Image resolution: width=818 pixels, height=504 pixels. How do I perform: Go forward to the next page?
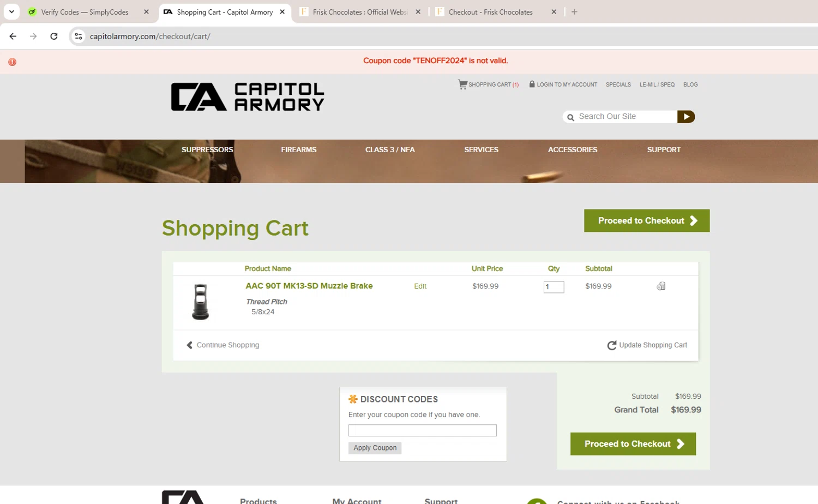(33, 37)
